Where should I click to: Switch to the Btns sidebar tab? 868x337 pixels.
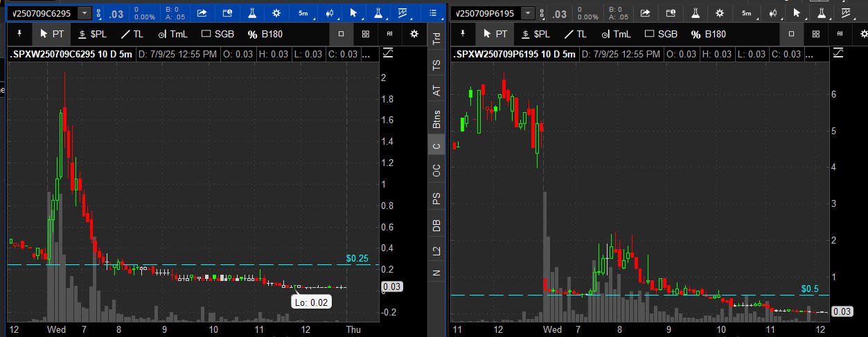click(x=436, y=119)
